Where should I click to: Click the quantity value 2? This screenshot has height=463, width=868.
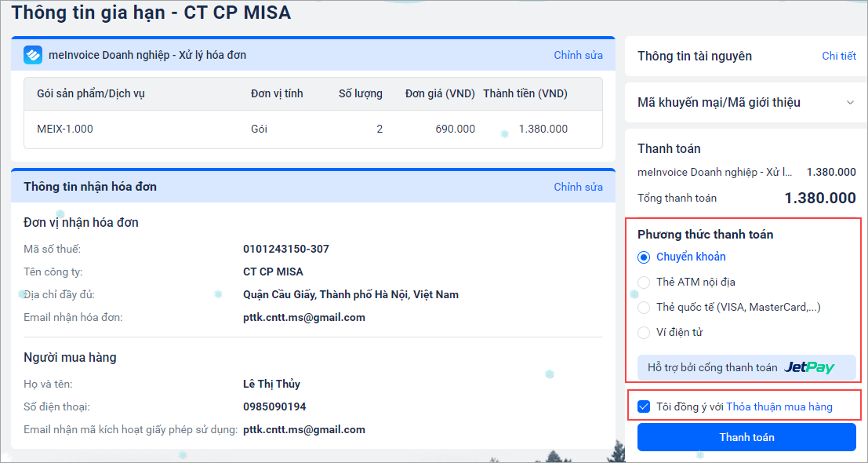pos(380,129)
